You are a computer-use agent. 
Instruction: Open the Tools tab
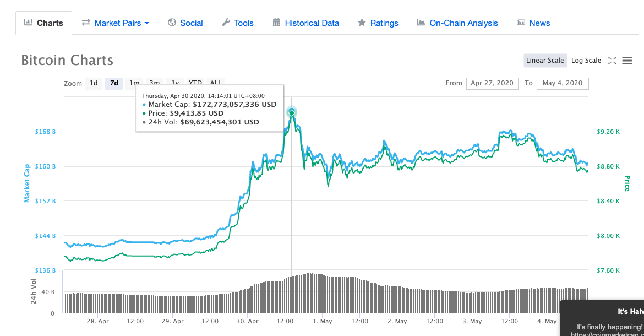238,23
